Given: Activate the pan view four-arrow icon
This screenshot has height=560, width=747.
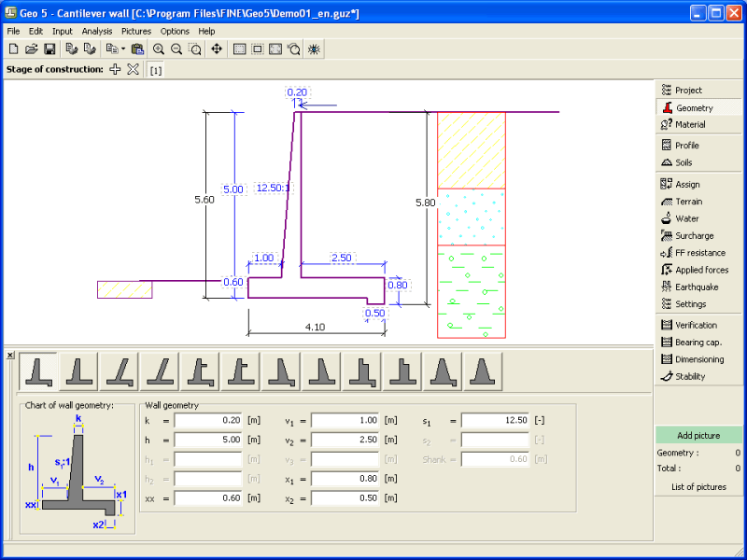Looking at the screenshot, I should [217, 49].
